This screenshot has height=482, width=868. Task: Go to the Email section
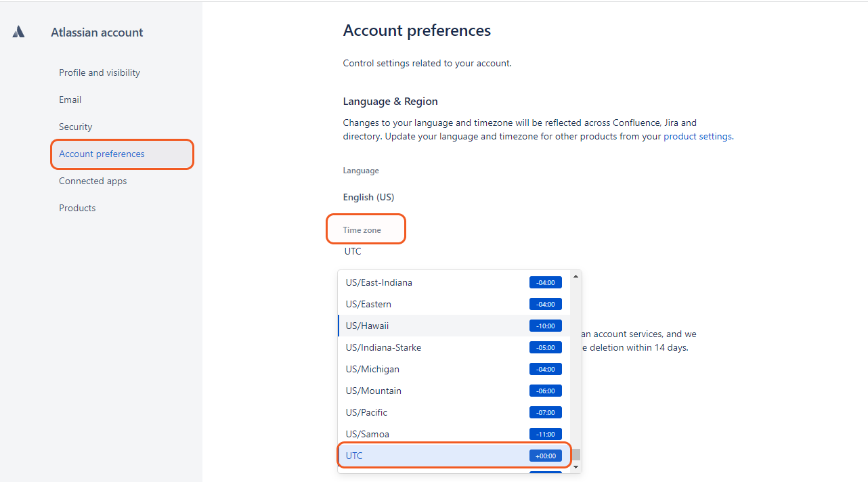click(70, 100)
